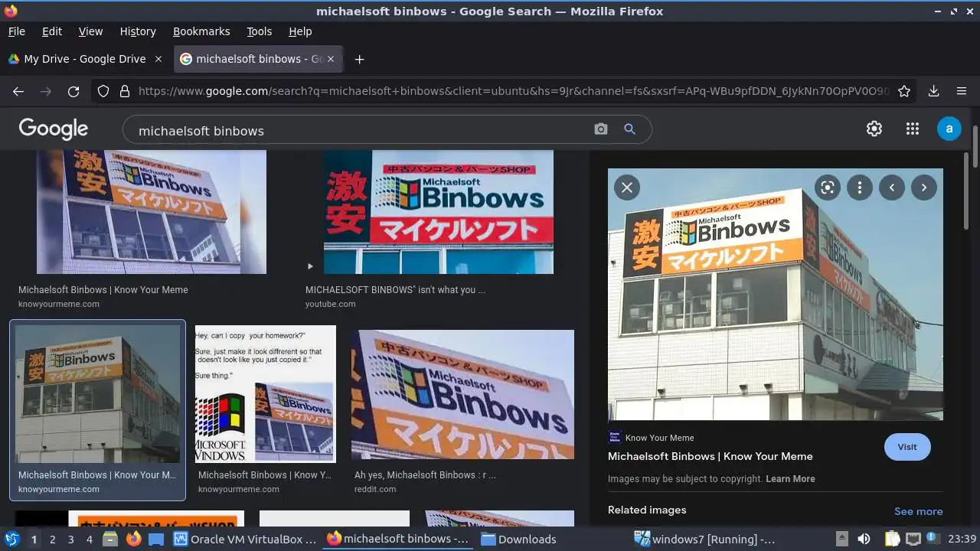This screenshot has height=551, width=980.
Task: Open the clipboard tray icon
Action: click(x=892, y=539)
